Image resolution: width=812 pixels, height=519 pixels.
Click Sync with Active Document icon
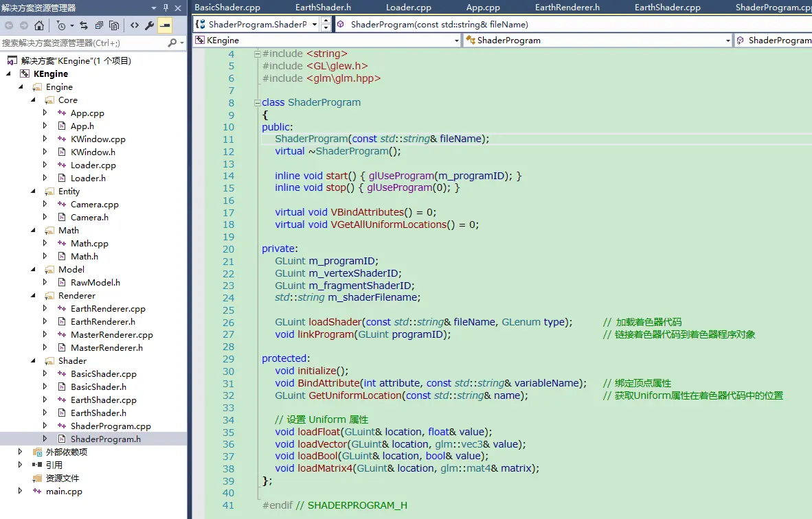84,25
